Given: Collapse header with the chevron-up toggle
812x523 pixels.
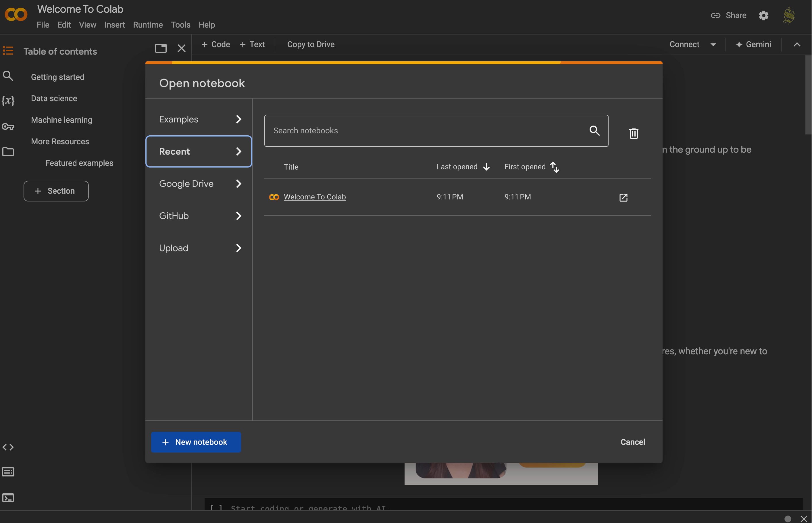Looking at the screenshot, I should pyautogui.click(x=797, y=45).
